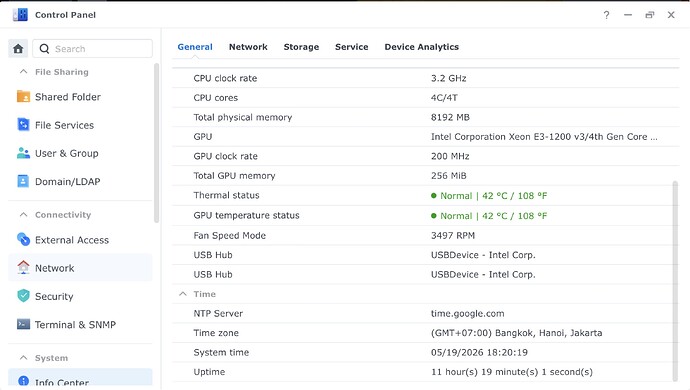
Task: Collapse the File Sharing section
Action: point(24,71)
